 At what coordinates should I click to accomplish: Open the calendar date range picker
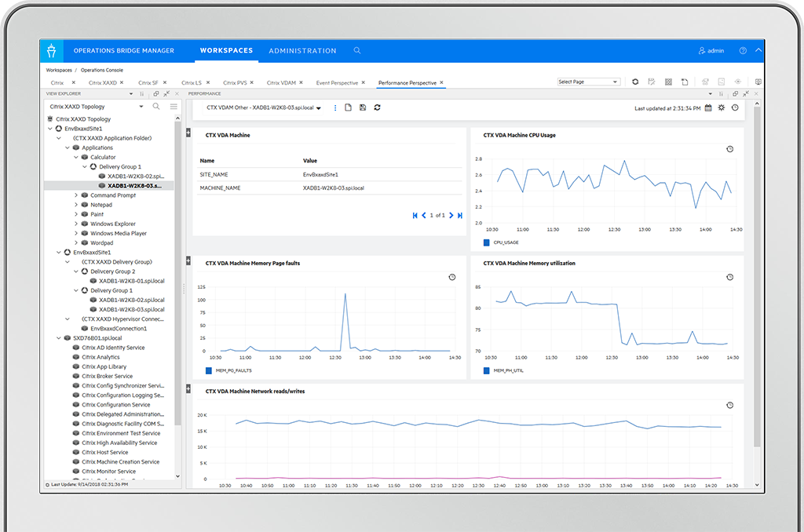pos(708,108)
